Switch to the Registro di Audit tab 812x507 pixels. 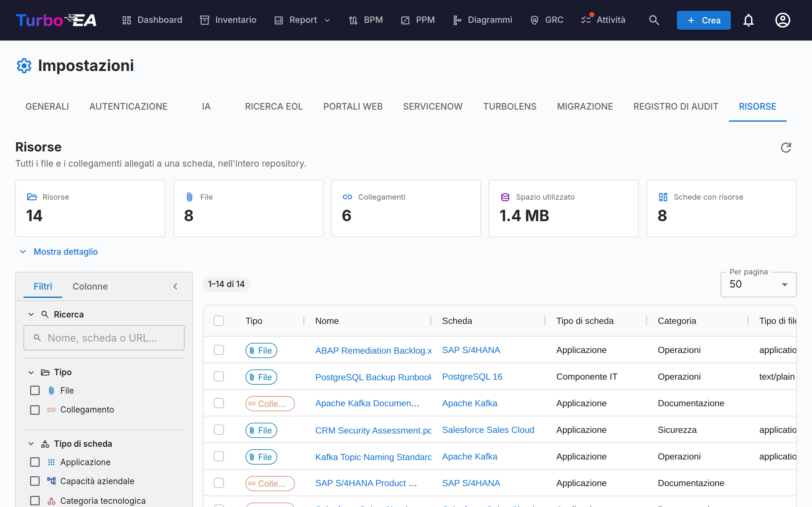click(676, 107)
